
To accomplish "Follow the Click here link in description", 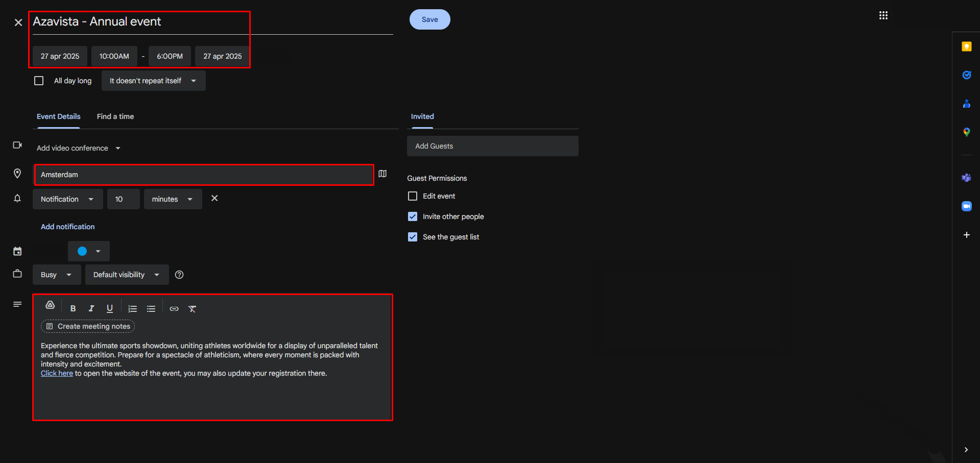I will point(57,373).
